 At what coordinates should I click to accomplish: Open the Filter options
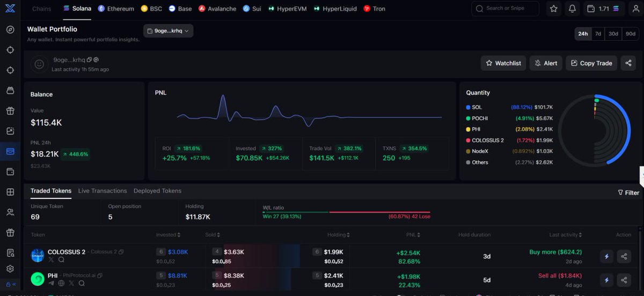click(628, 193)
